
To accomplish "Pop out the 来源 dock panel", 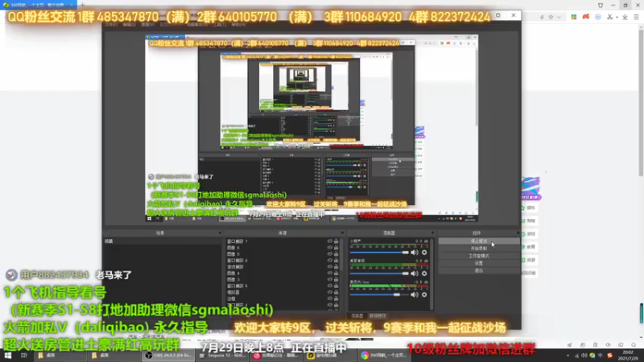I will [x=341, y=232].
